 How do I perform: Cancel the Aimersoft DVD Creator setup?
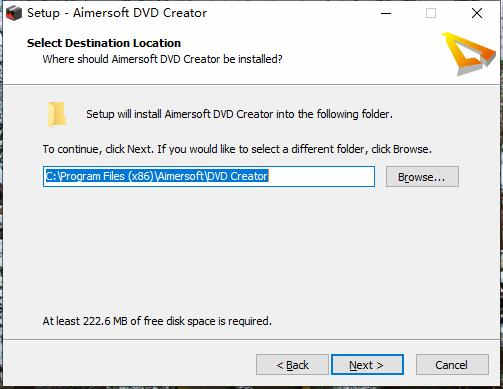(452, 365)
